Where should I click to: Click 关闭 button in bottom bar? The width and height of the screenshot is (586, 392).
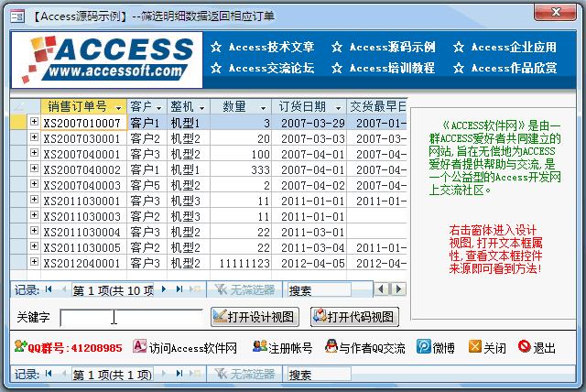[x=487, y=347]
